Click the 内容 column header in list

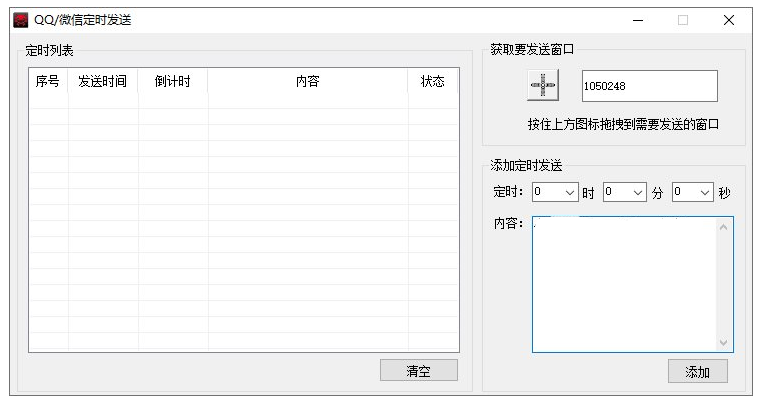point(307,82)
